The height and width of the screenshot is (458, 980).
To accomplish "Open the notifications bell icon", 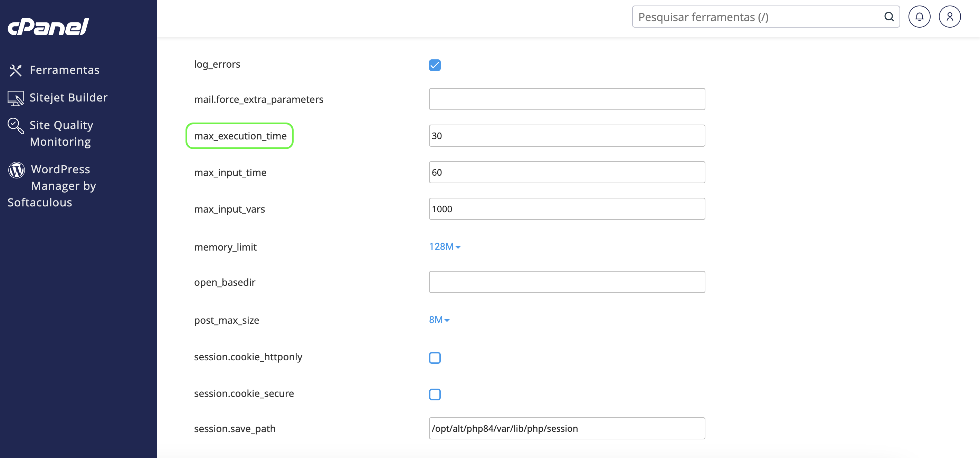I will click(x=919, y=17).
